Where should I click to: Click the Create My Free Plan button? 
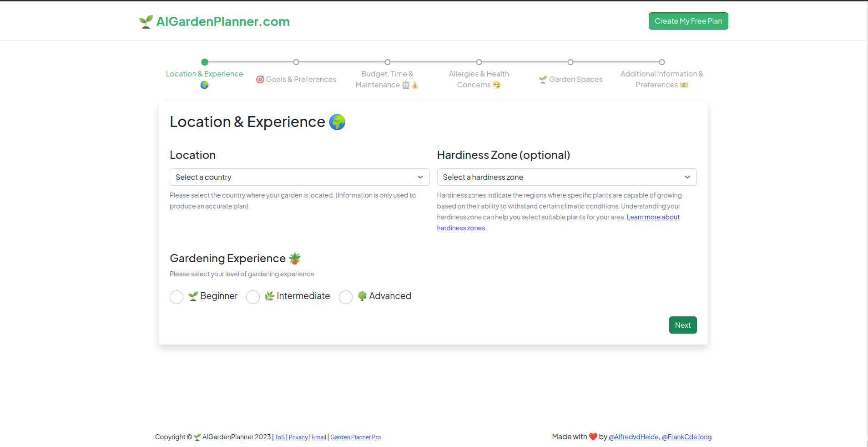click(688, 21)
